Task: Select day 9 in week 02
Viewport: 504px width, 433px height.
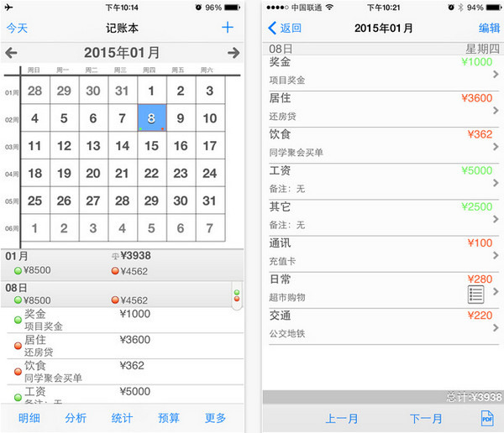Action: click(x=181, y=117)
